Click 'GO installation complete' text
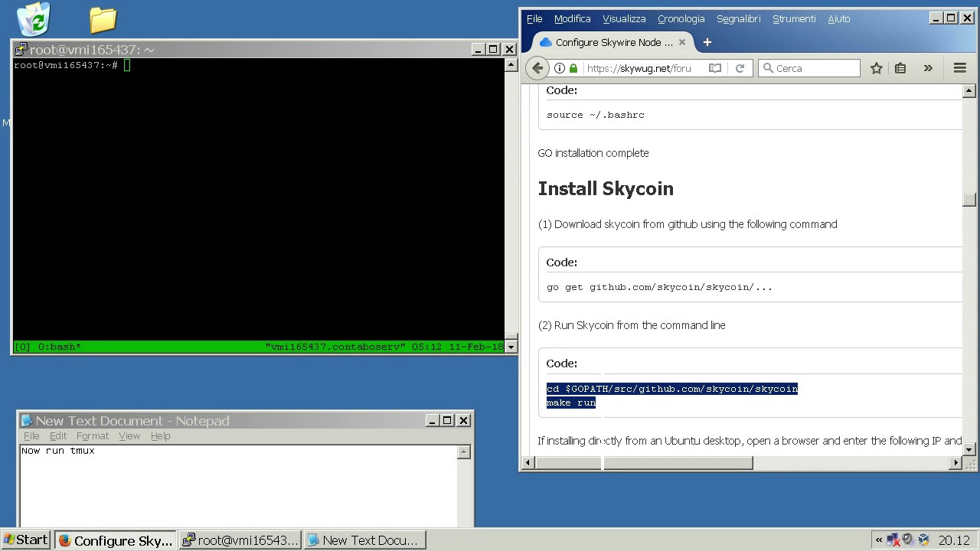 (593, 153)
